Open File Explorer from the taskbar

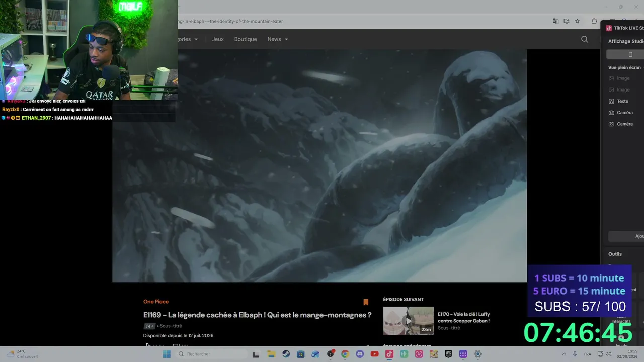pos(271,354)
